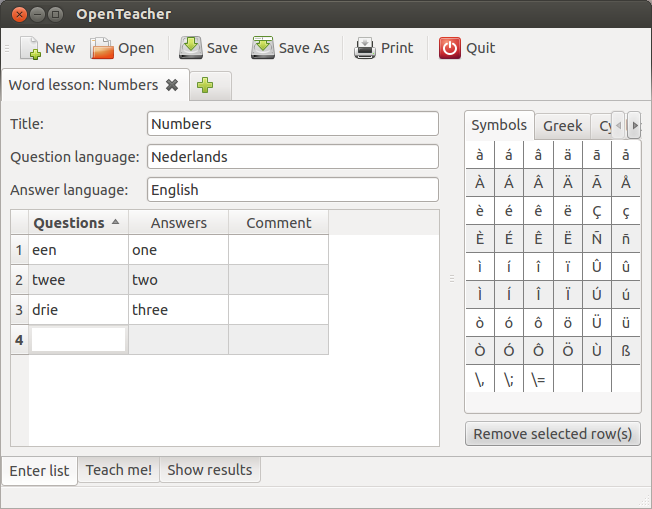652x509 pixels.
Task: Select the cell containing 'twee'
Action: tap(78, 280)
